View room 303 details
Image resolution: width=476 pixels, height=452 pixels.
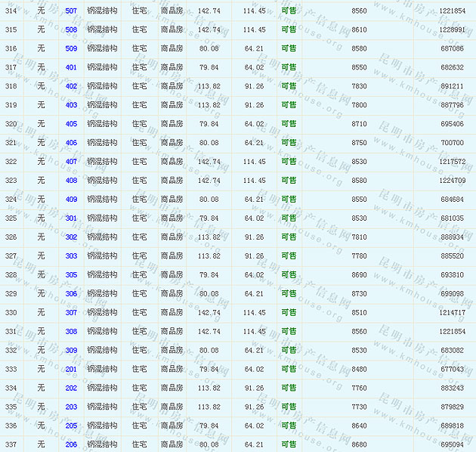coord(71,256)
